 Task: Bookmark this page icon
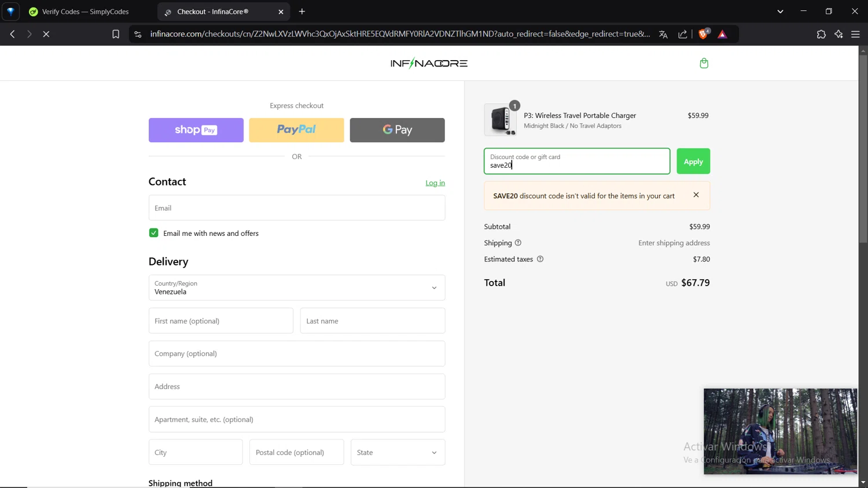point(116,34)
